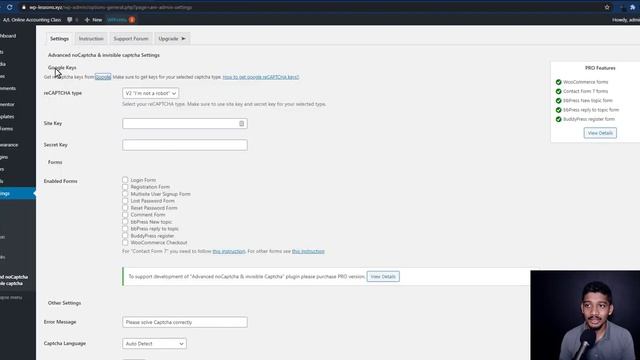This screenshot has height=360, width=640.
Task: Click the 'Google Keys' heading text
Action: tap(62, 67)
